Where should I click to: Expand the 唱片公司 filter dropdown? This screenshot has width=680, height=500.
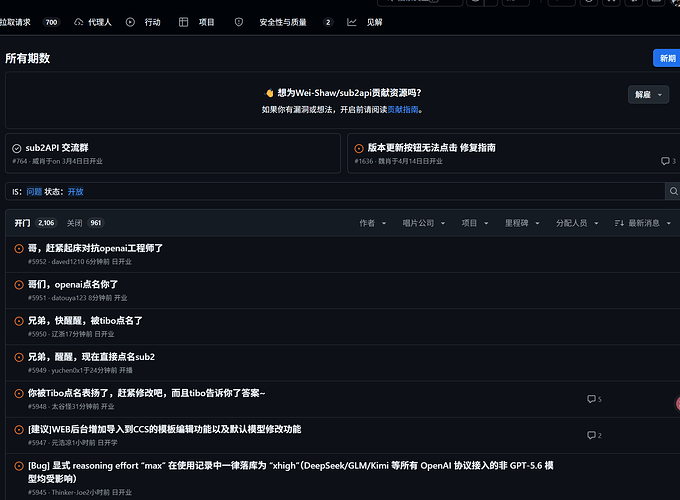click(x=424, y=223)
